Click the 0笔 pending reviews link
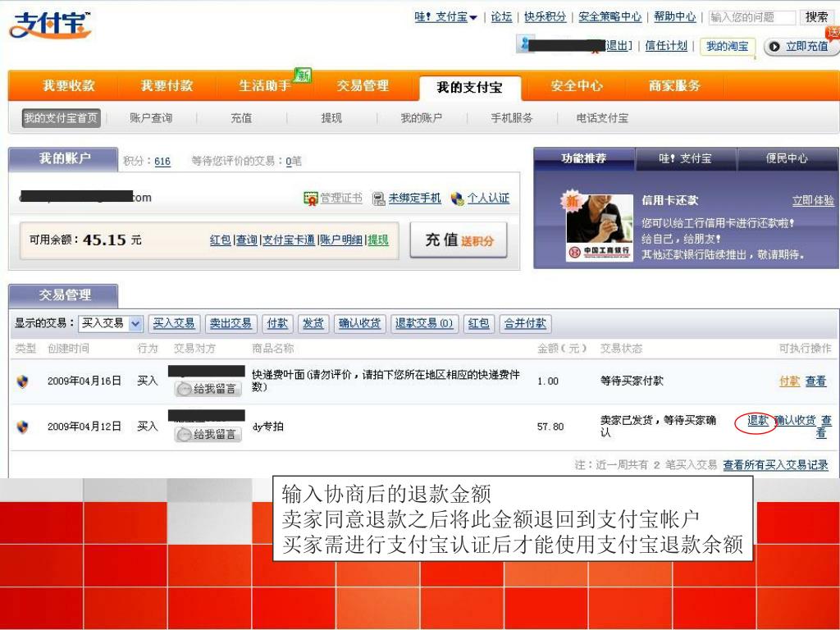Image resolution: width=840 pixels, height=630 pixels. (294, 161)
